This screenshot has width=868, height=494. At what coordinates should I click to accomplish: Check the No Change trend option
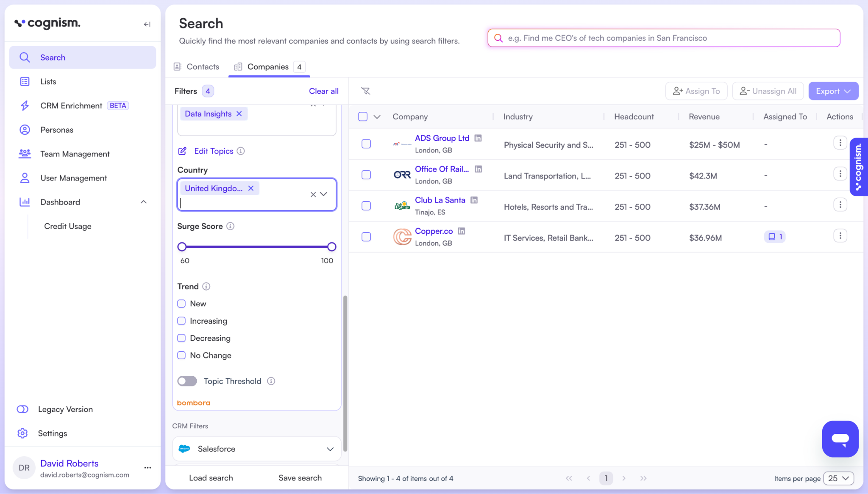181,355
